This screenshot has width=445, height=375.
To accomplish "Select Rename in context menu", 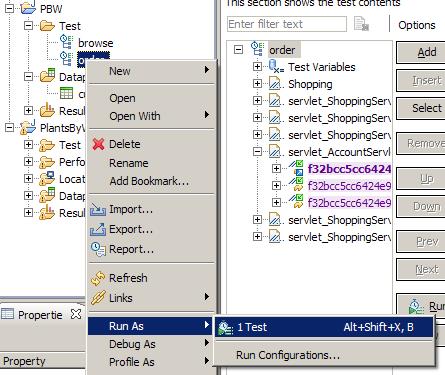I will point(129,163).
